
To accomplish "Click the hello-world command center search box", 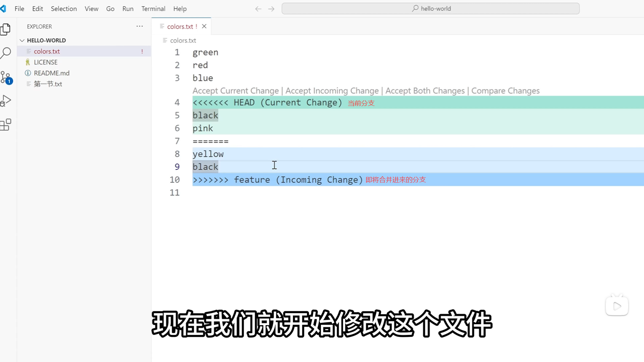I will pyautogui.click(x=430, y=9).
